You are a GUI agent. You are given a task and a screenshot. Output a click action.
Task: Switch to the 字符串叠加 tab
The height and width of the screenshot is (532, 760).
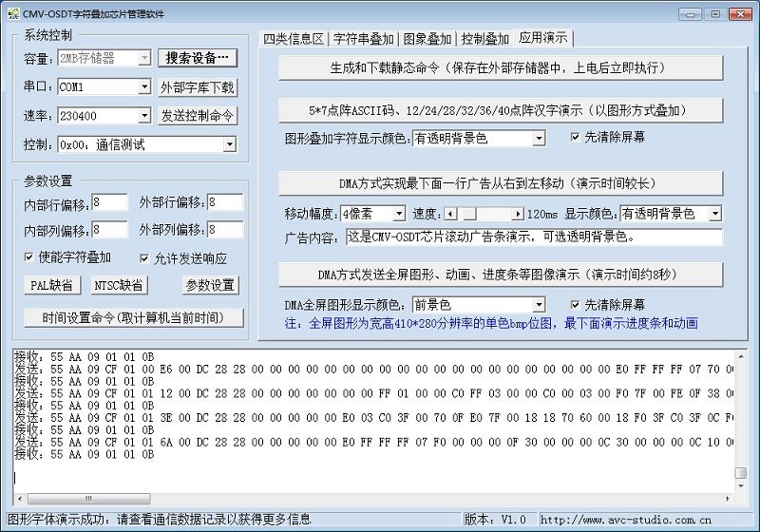pyautogui.click(x=364, y=39)
